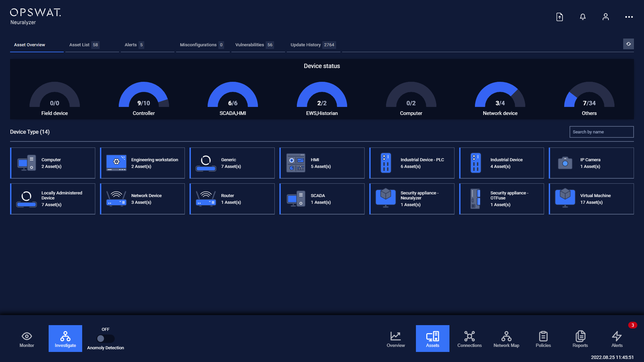Open Policies from bottom bar
644x362 pixels.
coord(543,339)
